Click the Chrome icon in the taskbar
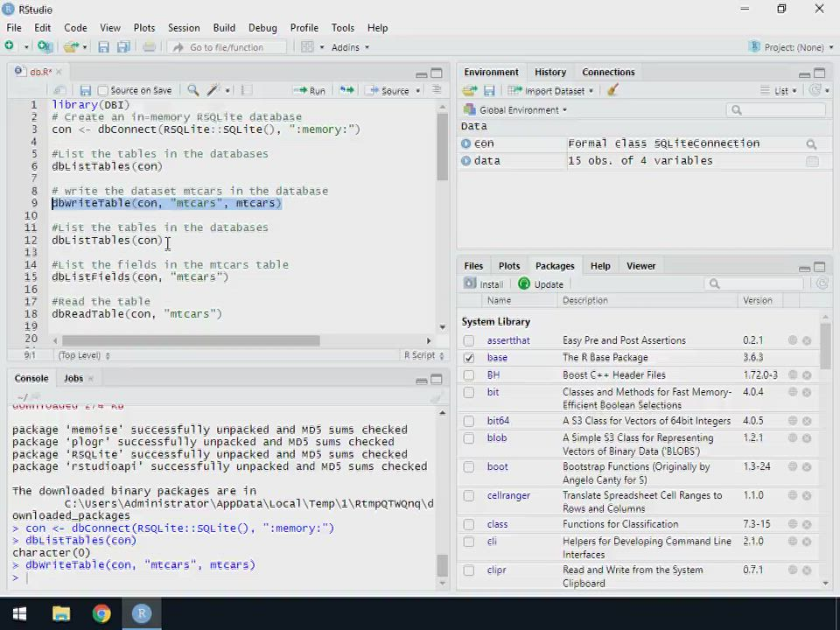Viewport: 840px width, 630px height. (101, 613)
